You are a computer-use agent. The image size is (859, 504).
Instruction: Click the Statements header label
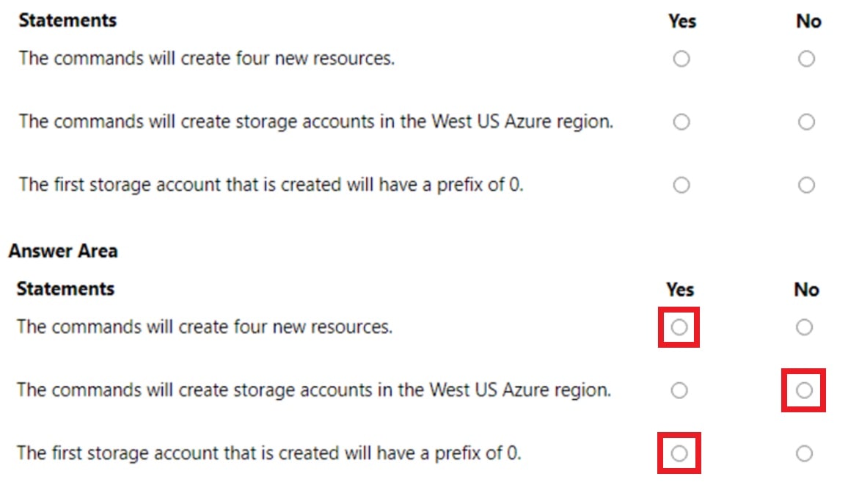pyautogui.click(x=67, y=20)
